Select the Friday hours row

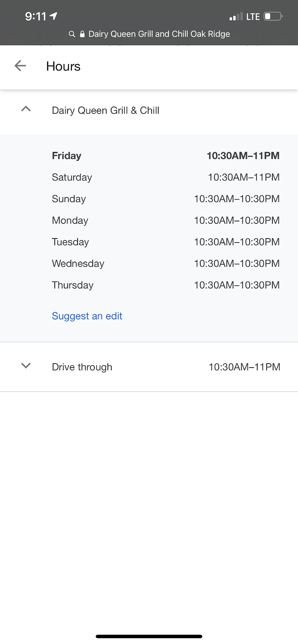pos(165,156)
